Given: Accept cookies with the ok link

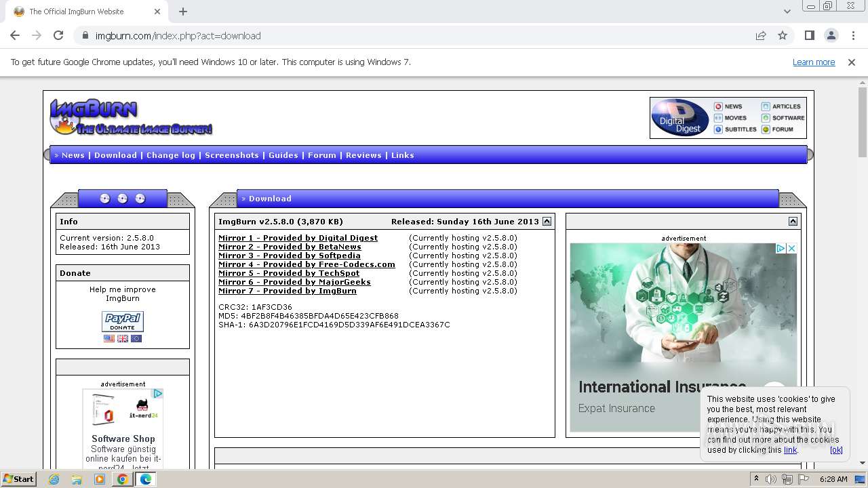Looking at the screenshot, I should pos(836,450).
